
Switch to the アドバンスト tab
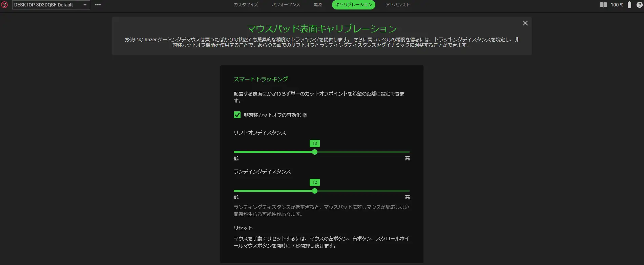click(x=398, y=5)
